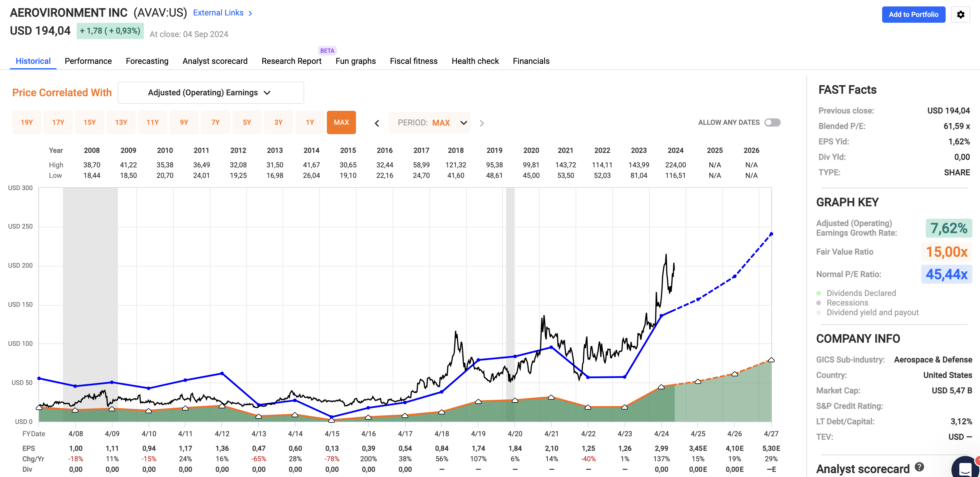
Task: Open the Adjusted (Operating) Earnings dropdown
Action: coord(210,92)
